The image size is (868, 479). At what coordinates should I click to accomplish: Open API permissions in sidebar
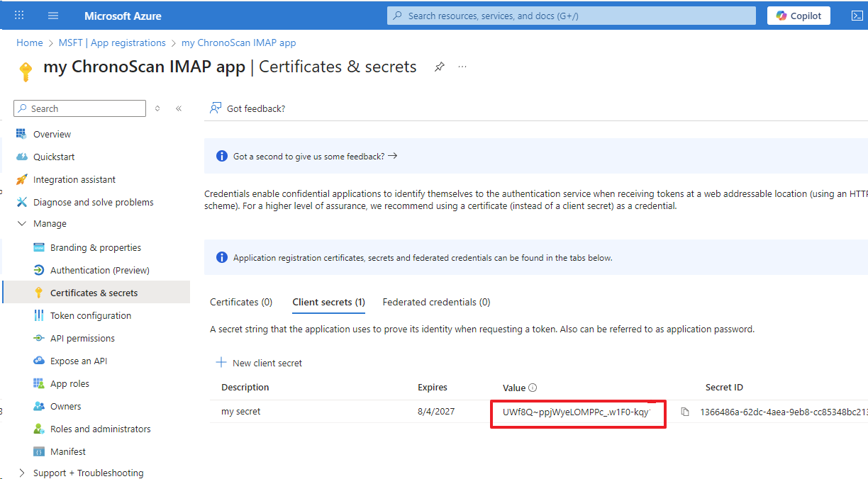pos(82,339)
